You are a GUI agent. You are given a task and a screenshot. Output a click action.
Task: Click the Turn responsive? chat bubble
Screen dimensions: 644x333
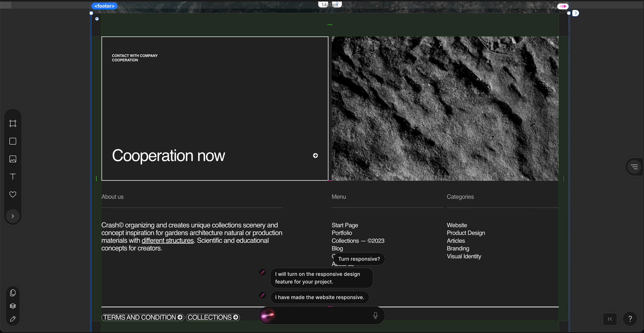[359, 259]
